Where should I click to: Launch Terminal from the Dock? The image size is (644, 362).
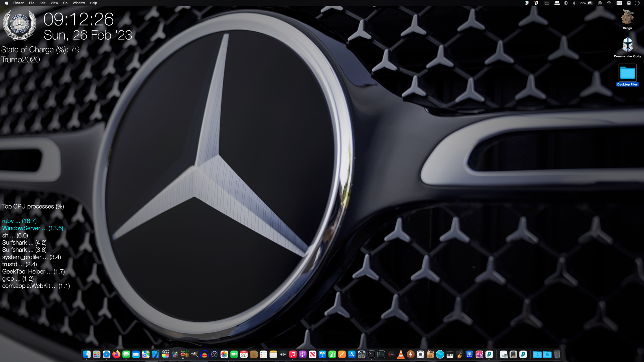pos(371,354)
